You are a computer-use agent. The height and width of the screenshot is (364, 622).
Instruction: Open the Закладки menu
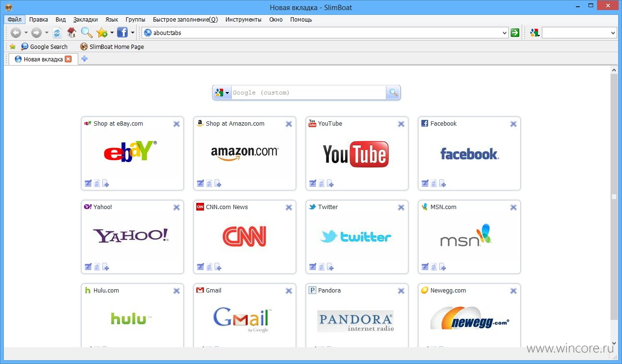click(x=85, y=20)
